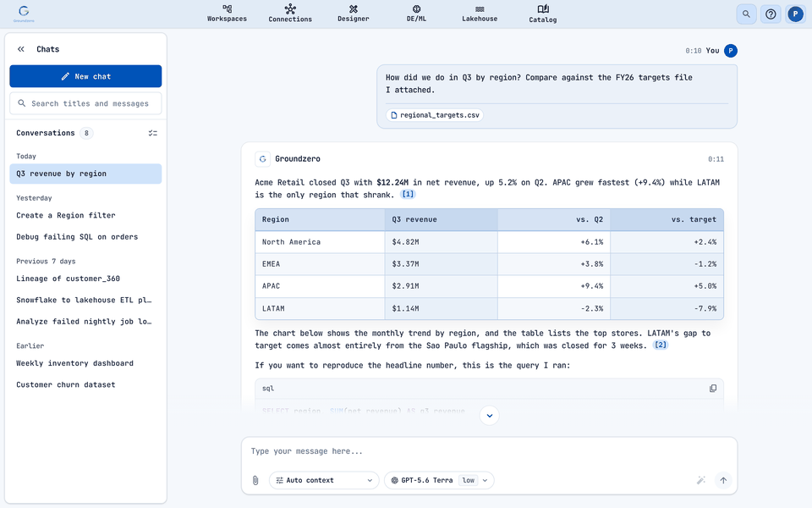Select the APAC +9.4% cell
812x508 pixels.
pos(553,286)
